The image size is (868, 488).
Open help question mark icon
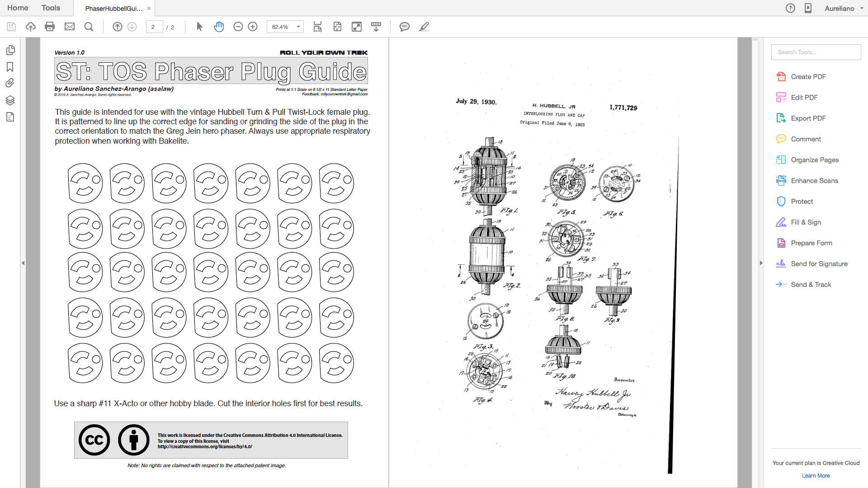click(790, 8)
